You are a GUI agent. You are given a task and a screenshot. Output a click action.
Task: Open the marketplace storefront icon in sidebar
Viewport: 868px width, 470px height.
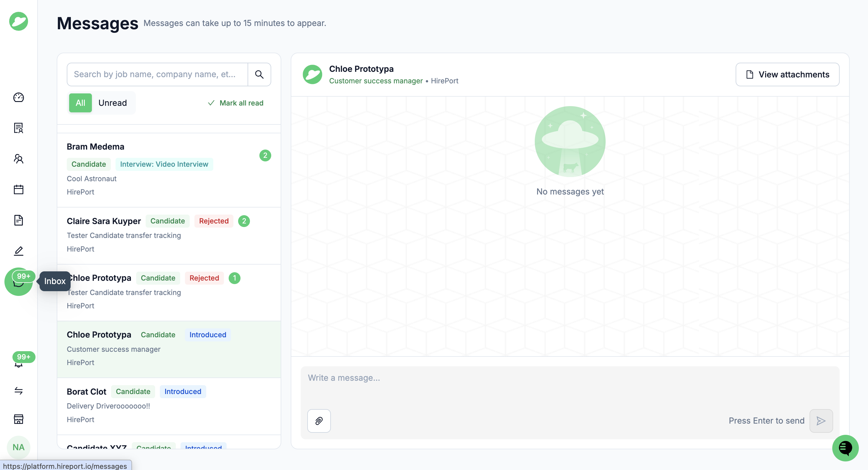[x=19, y=419]
